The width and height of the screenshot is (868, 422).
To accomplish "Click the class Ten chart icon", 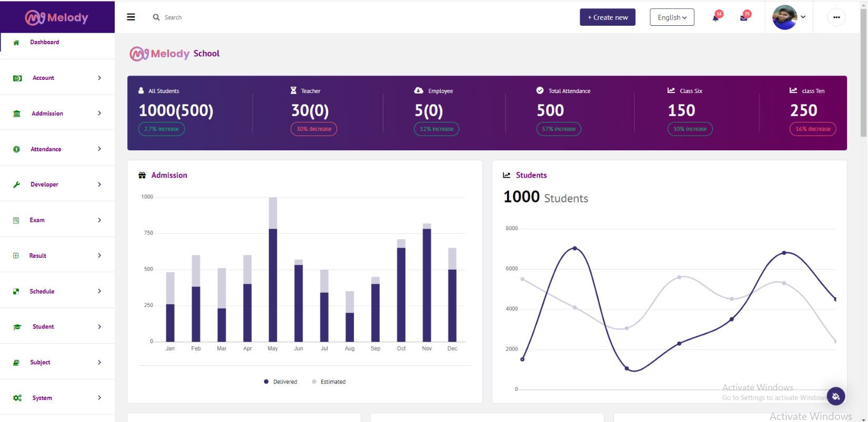I will 793,90.
